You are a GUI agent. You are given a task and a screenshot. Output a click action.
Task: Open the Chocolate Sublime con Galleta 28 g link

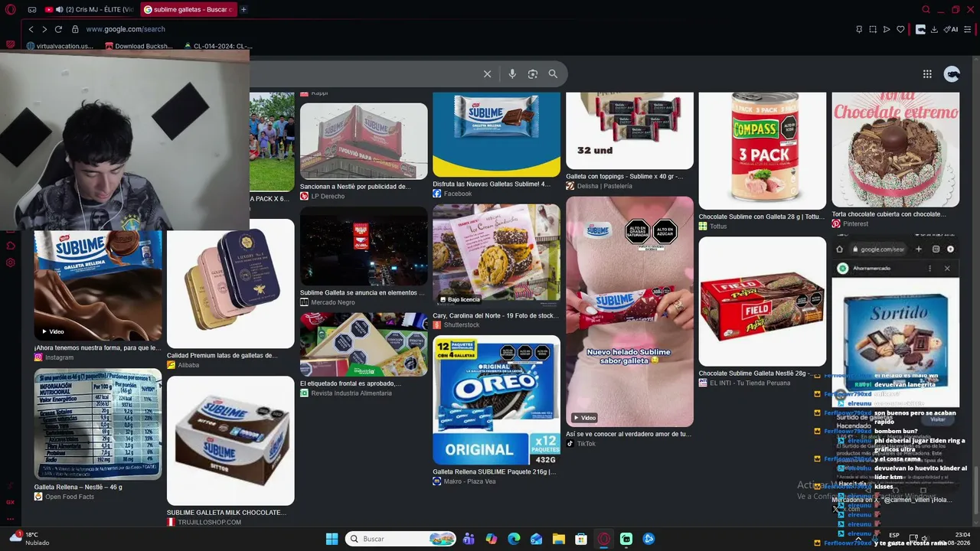point(762,217)
